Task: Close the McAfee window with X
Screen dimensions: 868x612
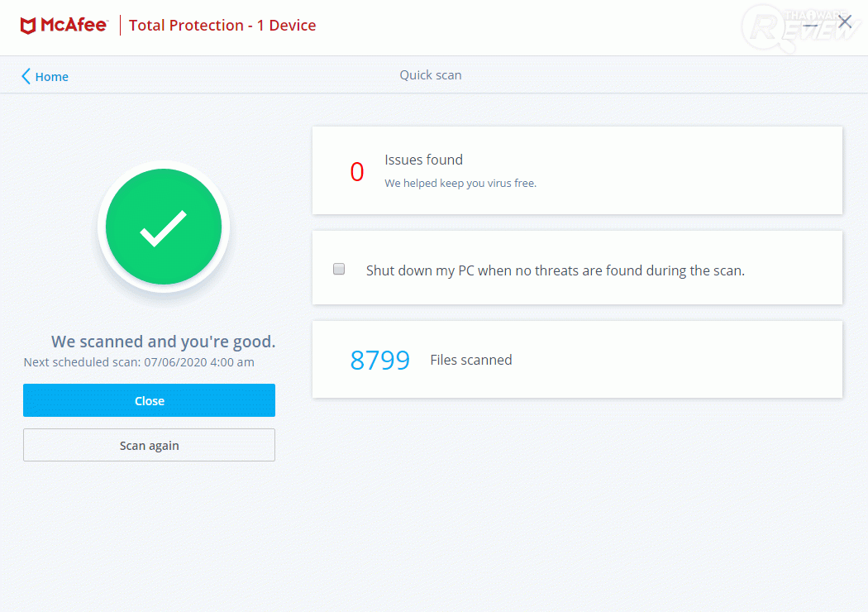Action: click(x=845, y=22)
